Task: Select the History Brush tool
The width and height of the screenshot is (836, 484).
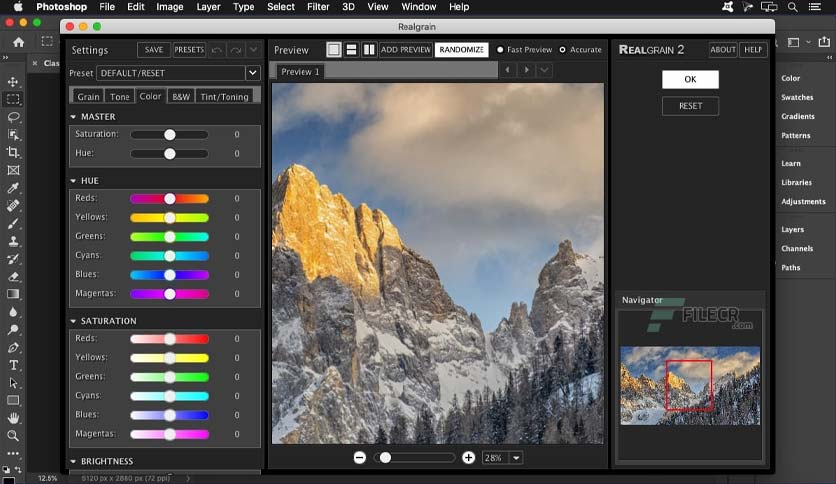Action: pyautogui.click(x=13, y=259)
